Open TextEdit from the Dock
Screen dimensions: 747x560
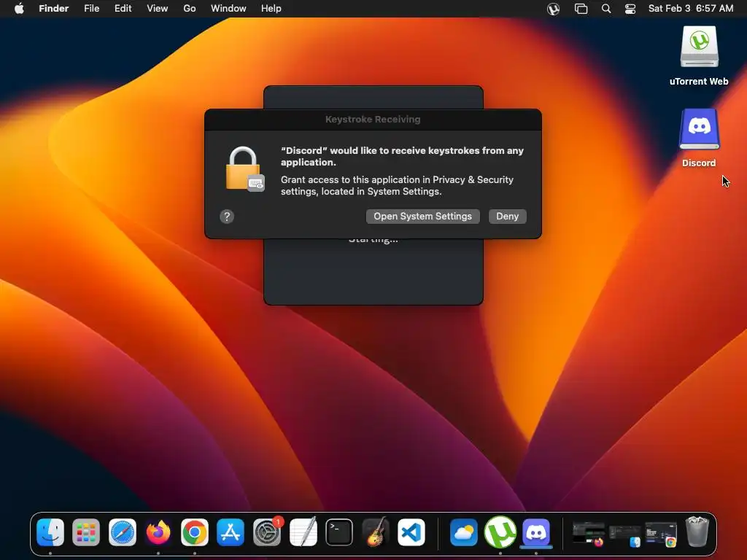tap(303, 532)
